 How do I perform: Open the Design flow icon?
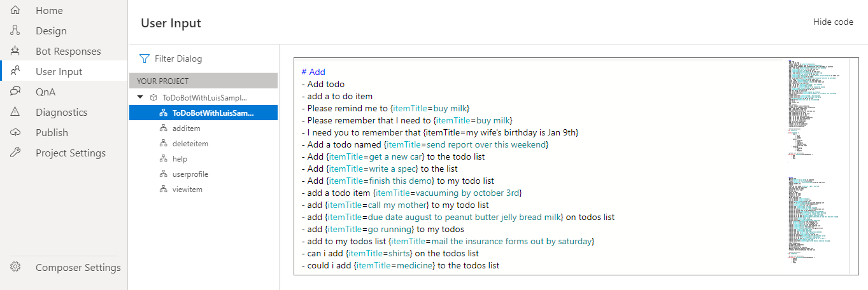(16, 31)
